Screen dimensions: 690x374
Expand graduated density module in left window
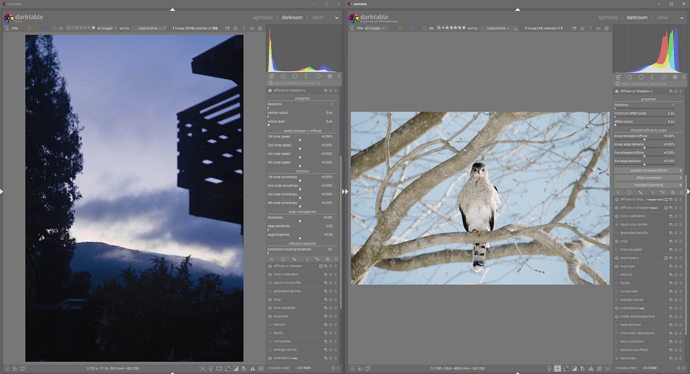pyautogui.click(x=287, y=291)
